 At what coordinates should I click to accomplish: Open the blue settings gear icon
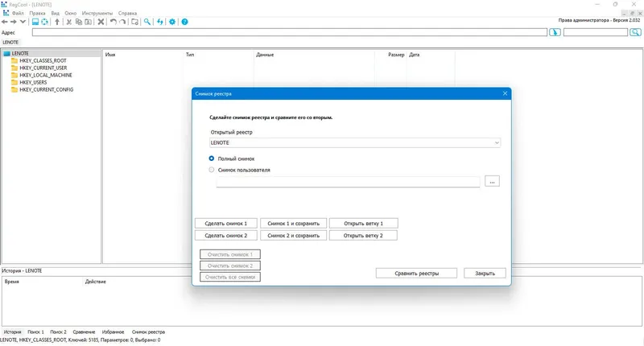[172, 22]
